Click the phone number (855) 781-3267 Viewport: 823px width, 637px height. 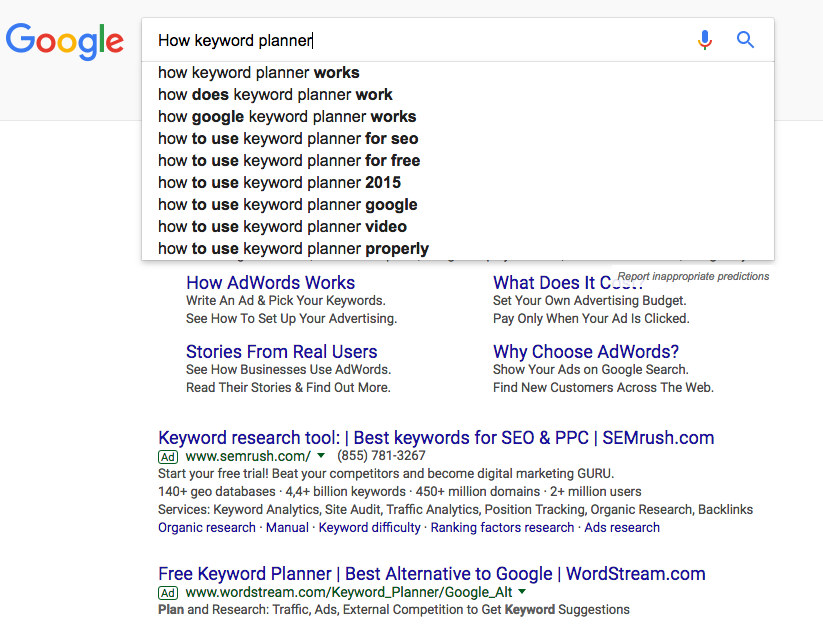(381, 455)
